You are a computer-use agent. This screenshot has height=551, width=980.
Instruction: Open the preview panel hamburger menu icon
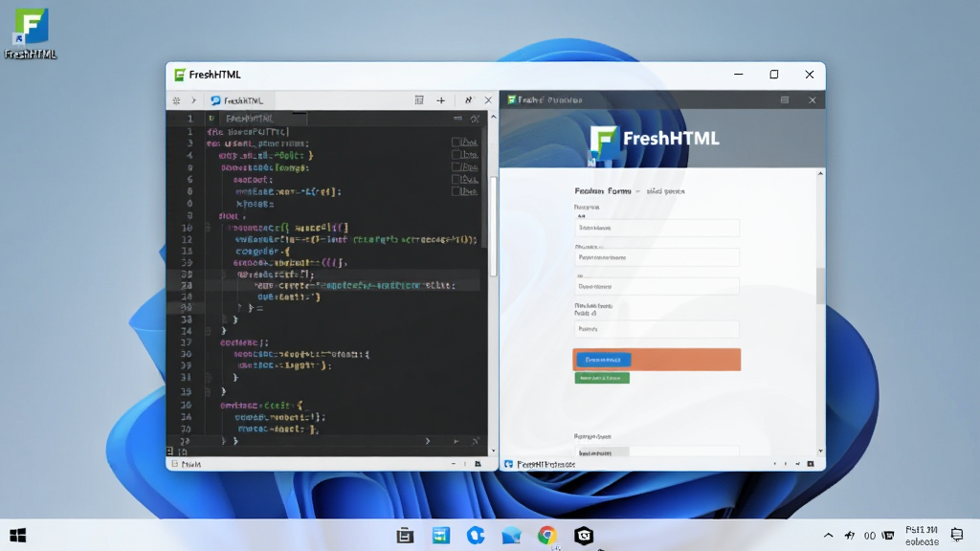[x=785, y=99]
